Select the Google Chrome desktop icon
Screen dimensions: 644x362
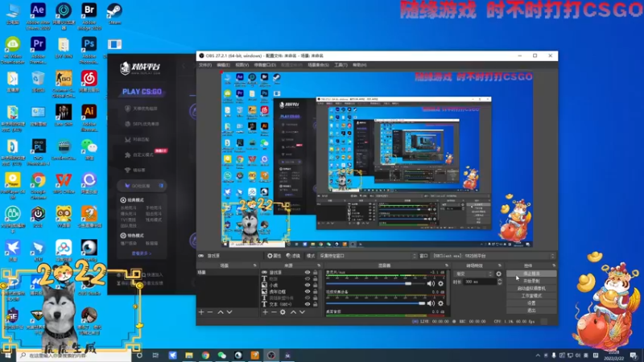coord(38,186)
